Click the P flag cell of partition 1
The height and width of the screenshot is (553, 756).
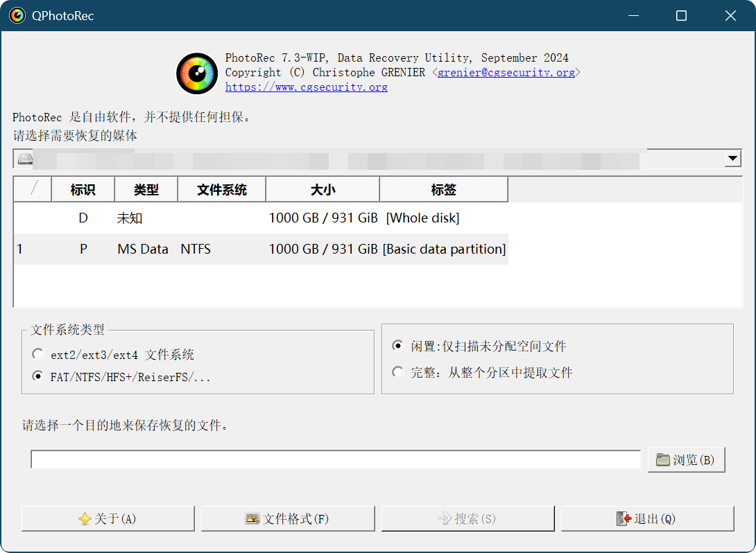point(83,249)
